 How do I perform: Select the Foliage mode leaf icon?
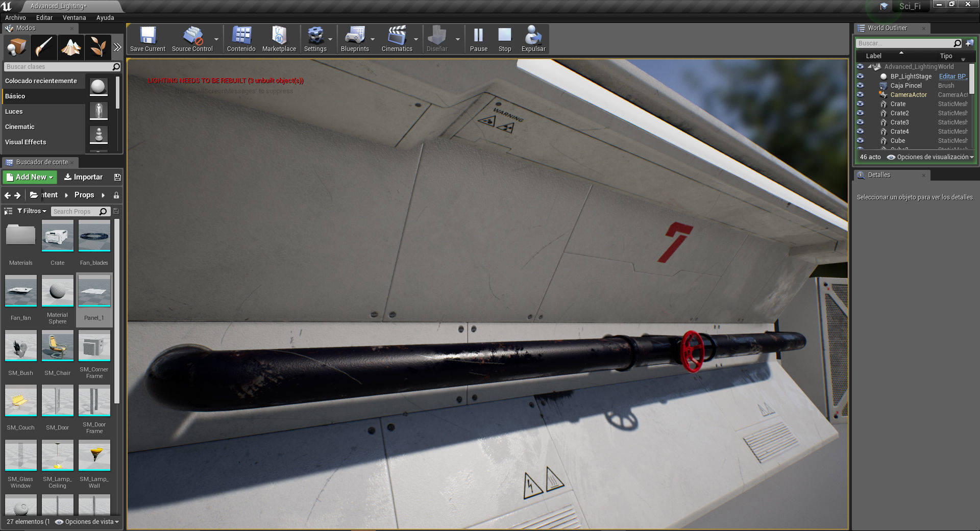click(x=98, y=47)
